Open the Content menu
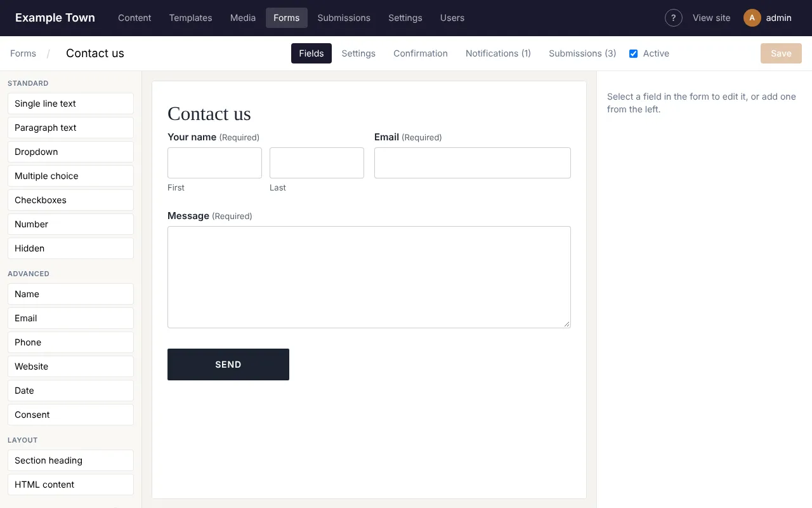The height and width of the screenshot is (508, 812). point(134,18)
